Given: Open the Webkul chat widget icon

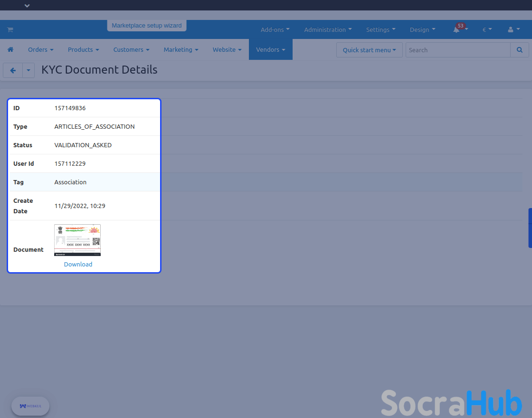Looking at the screenshot, I should pyautogui.click(x=30, y=406).
